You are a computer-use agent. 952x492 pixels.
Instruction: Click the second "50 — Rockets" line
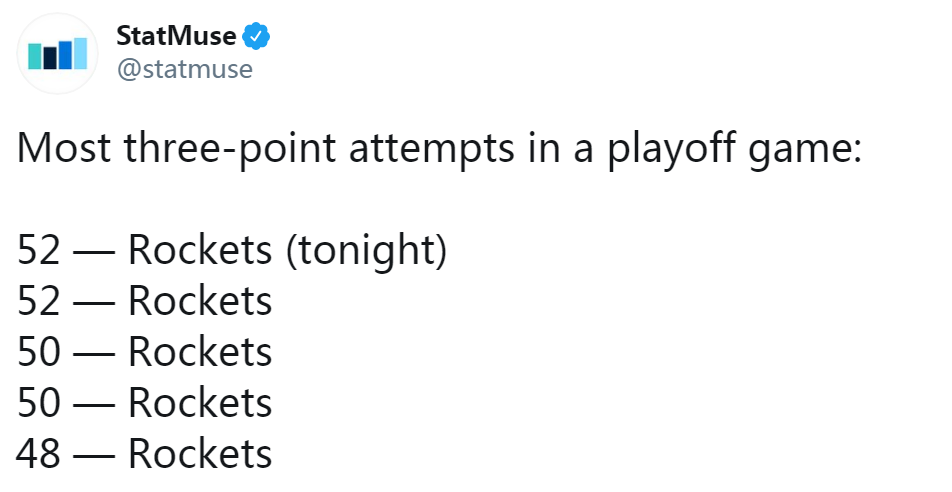[x=144, y=403]
